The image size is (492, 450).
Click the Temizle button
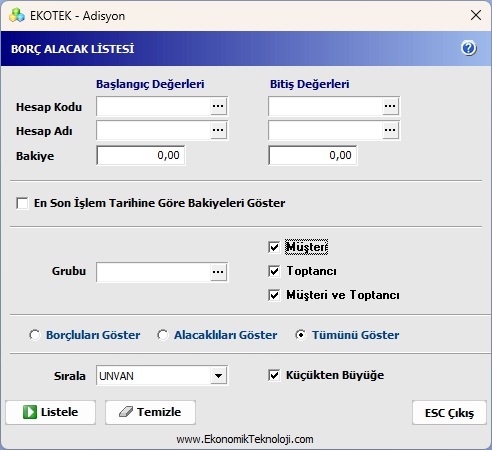click(x=150, y=412)
